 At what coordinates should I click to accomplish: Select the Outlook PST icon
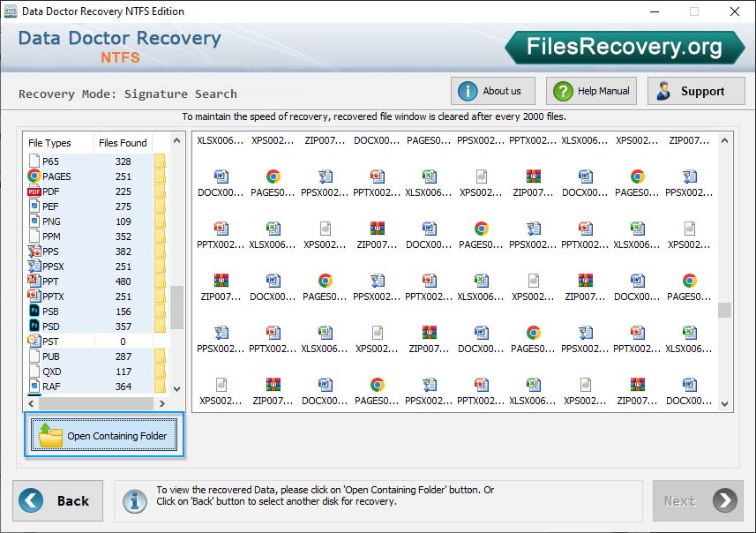[34, 341]
